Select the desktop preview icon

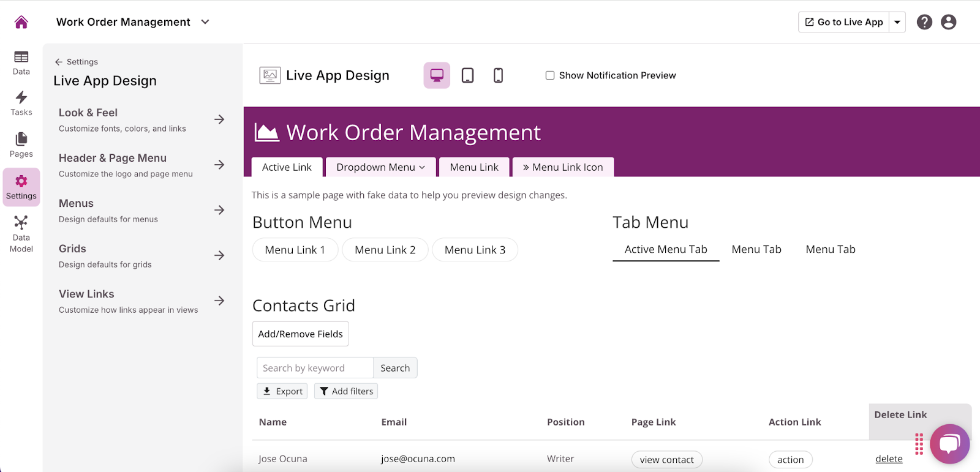click(437, 75)
